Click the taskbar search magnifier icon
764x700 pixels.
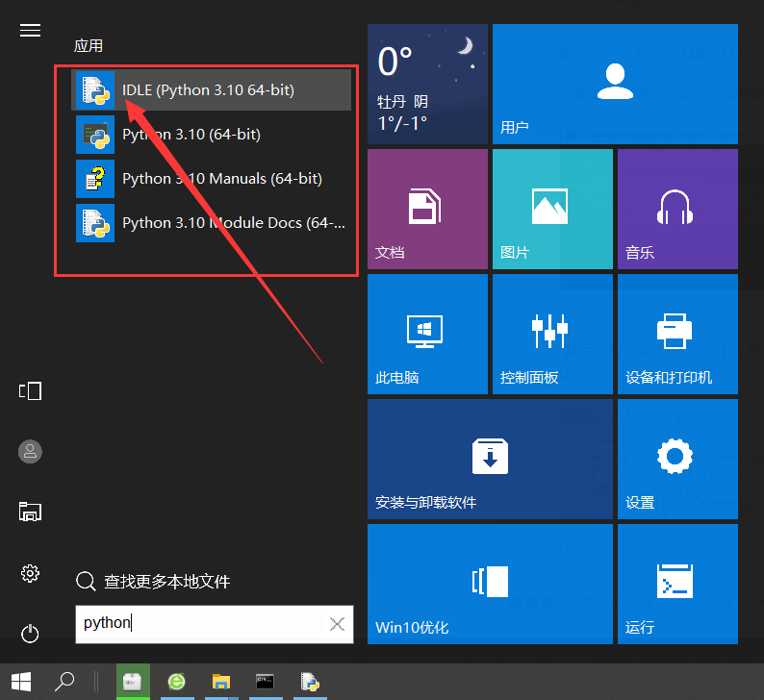click(64, 682)
